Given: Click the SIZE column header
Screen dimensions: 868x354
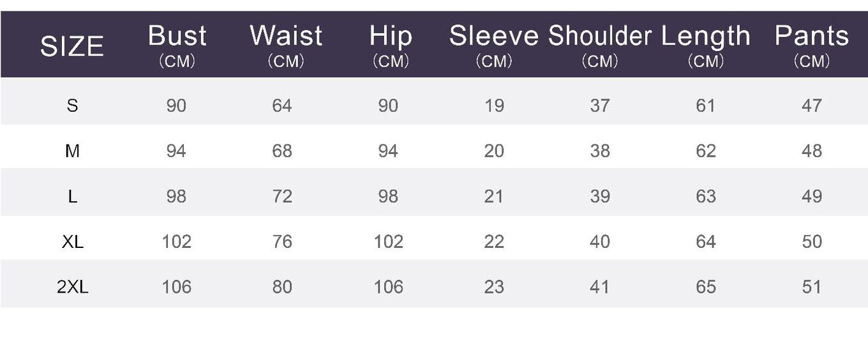Looking at the screenshot, I should [72, 47].
